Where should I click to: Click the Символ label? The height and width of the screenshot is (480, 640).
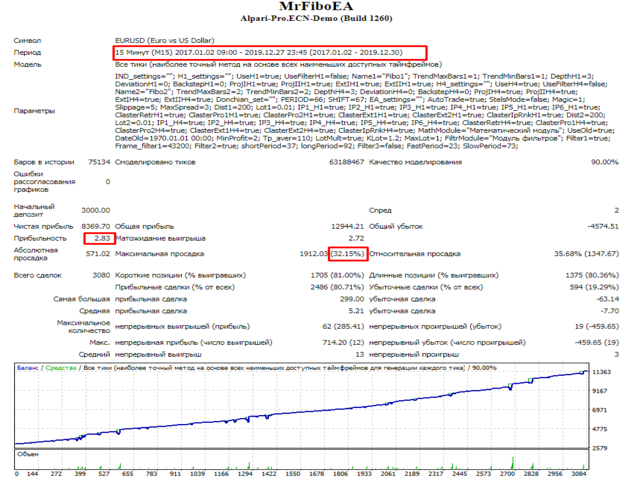(x=27, y=40)
